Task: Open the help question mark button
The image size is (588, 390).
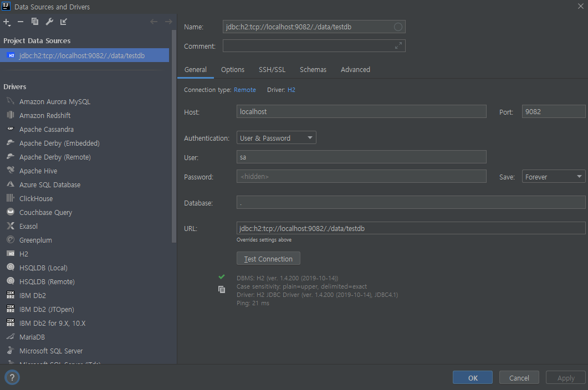Action: click(12, 378)
